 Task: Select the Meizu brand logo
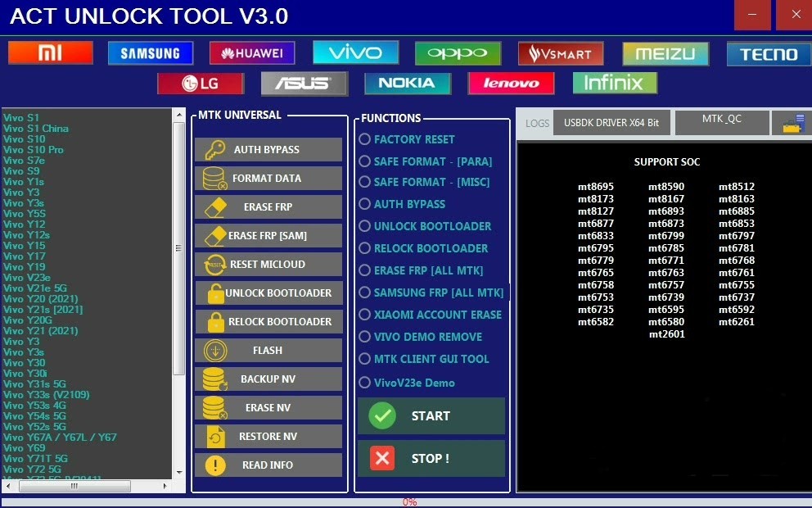point(665,53)
